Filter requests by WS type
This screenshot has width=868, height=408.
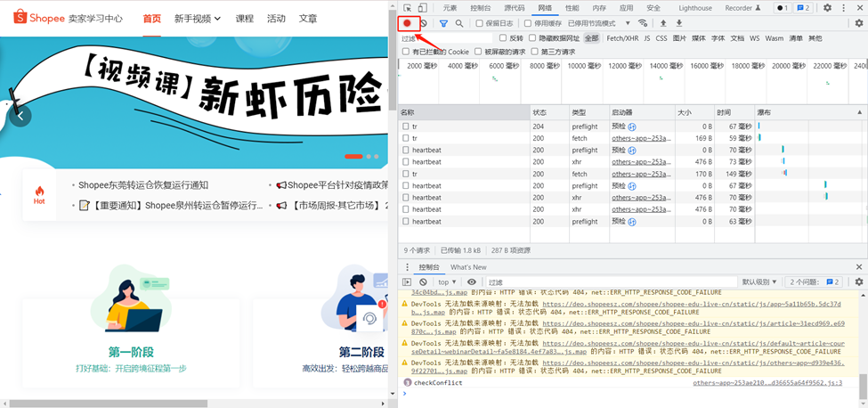click(x=755, y=38)
